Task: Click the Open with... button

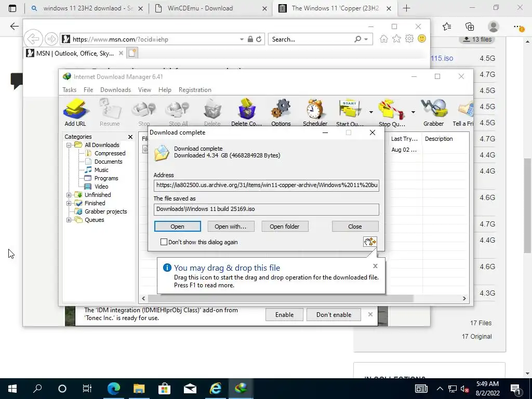Action: click(x=230, y=227)
